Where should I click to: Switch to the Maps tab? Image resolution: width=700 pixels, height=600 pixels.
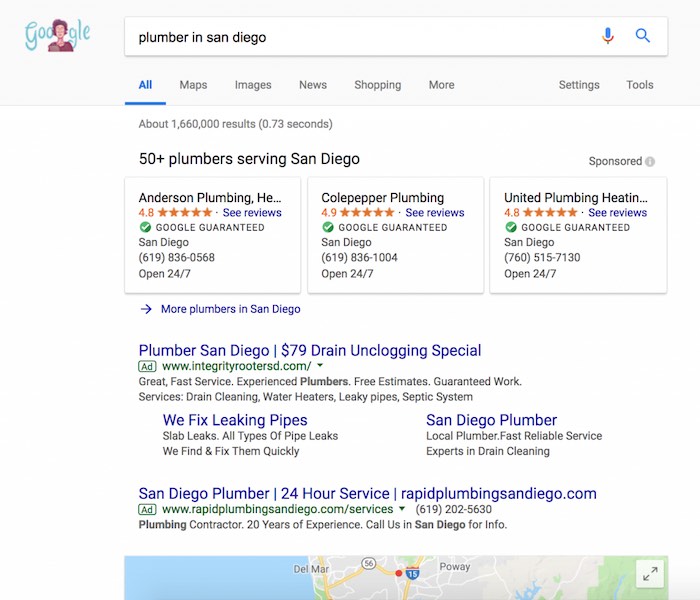click(193, 85)
